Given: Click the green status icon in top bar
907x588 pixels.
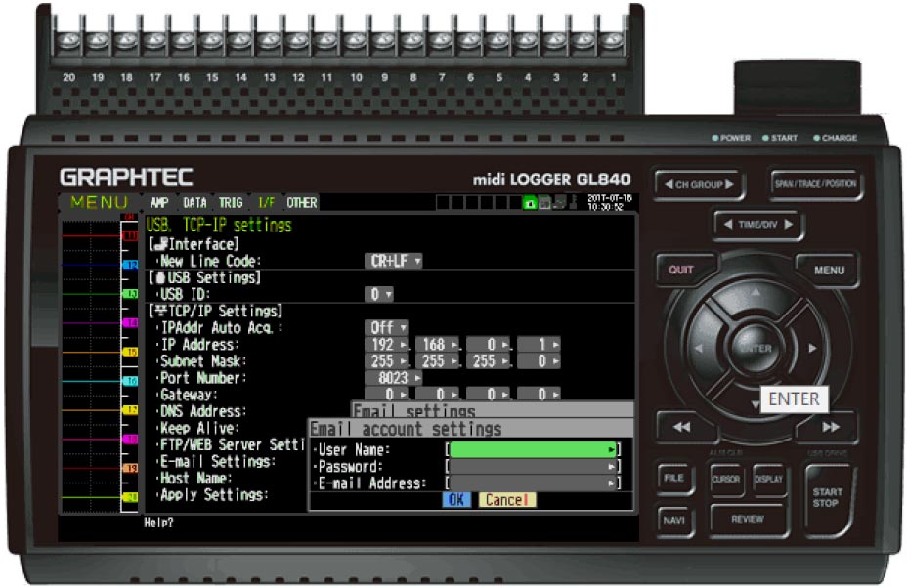Looking at the screenshot, I should point(530,203).
